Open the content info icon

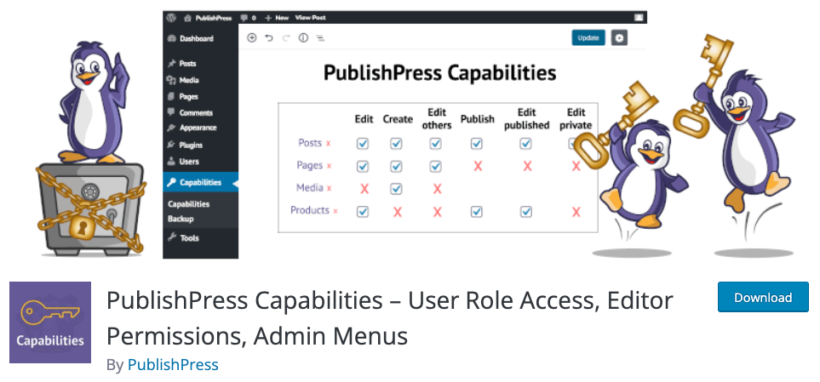point(303,38)
